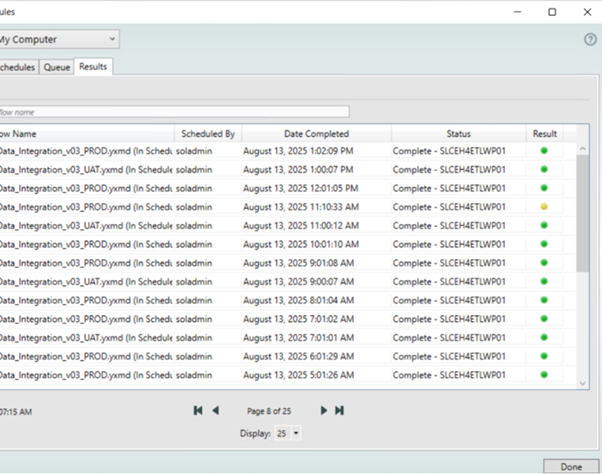Click green result dot for 1:02:09 PM row
602x474 pixels.
544,151
